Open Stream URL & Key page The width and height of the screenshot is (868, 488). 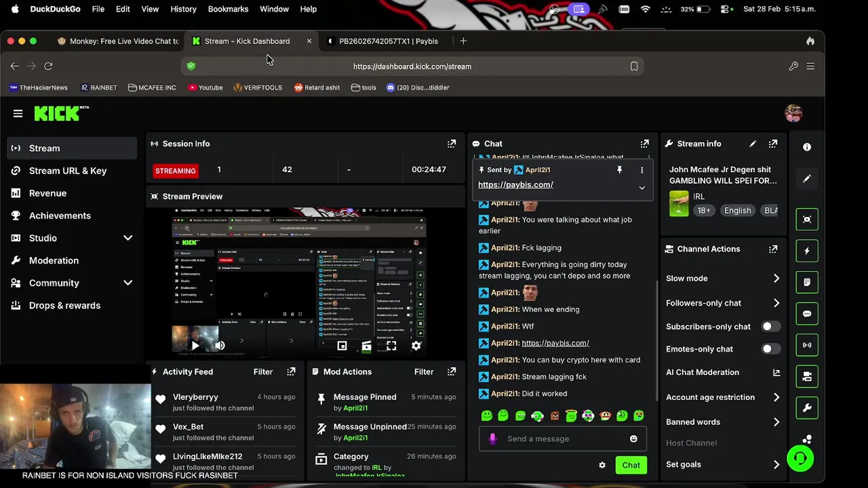pos(71,171)
